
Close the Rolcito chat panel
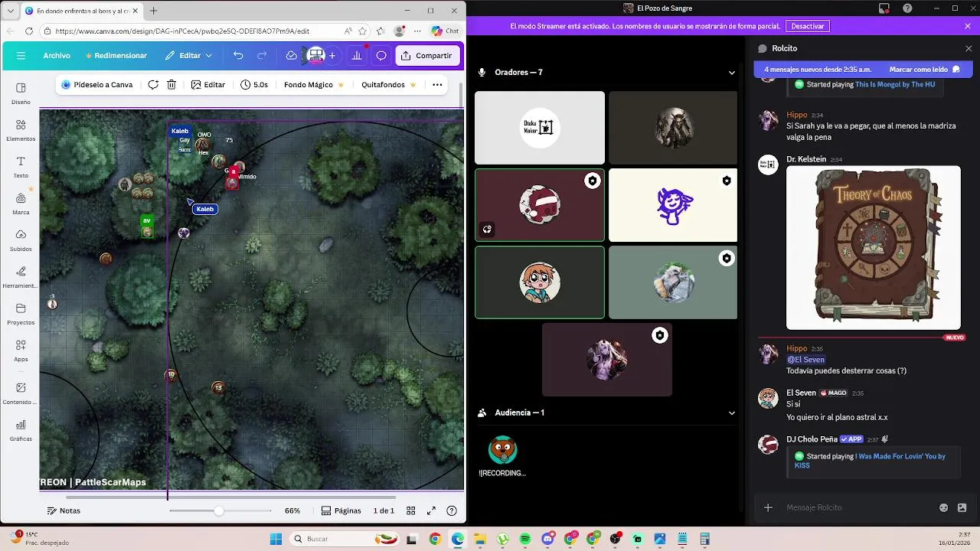tap(969, 48)
